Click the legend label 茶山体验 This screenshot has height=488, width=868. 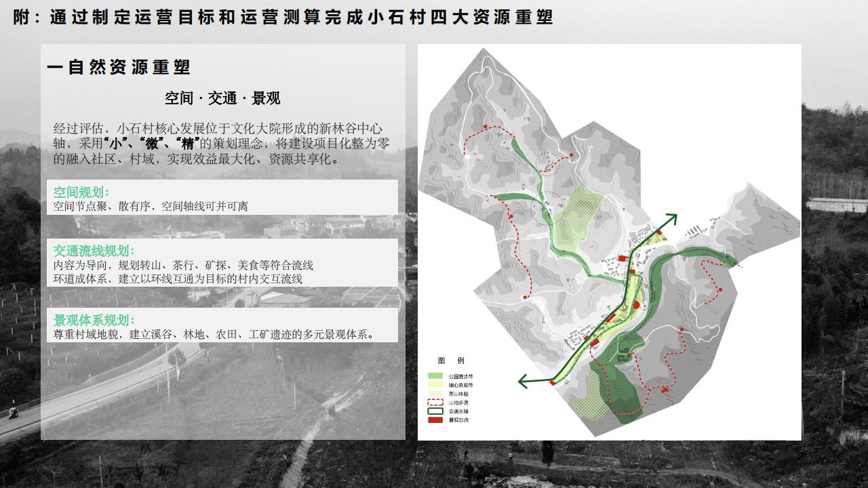(458, 394)
